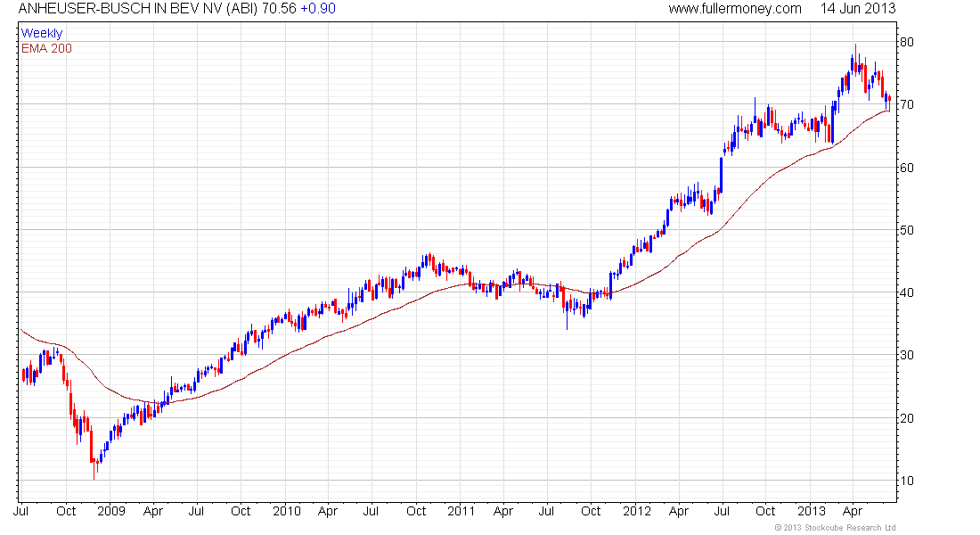Screen dimensions: 980x535
Task: Click the '14 Jun 2013' date
Action: (x=858, y=9)
